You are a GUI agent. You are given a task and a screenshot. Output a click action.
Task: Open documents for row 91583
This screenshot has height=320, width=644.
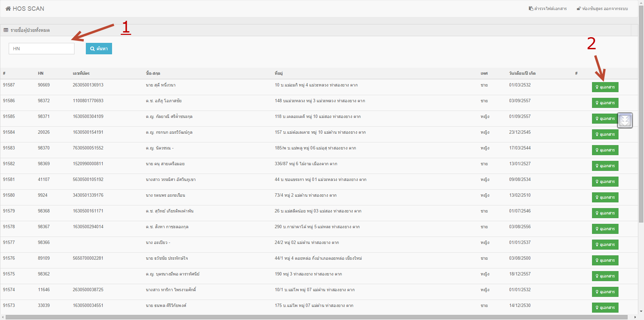coord(605,150)
